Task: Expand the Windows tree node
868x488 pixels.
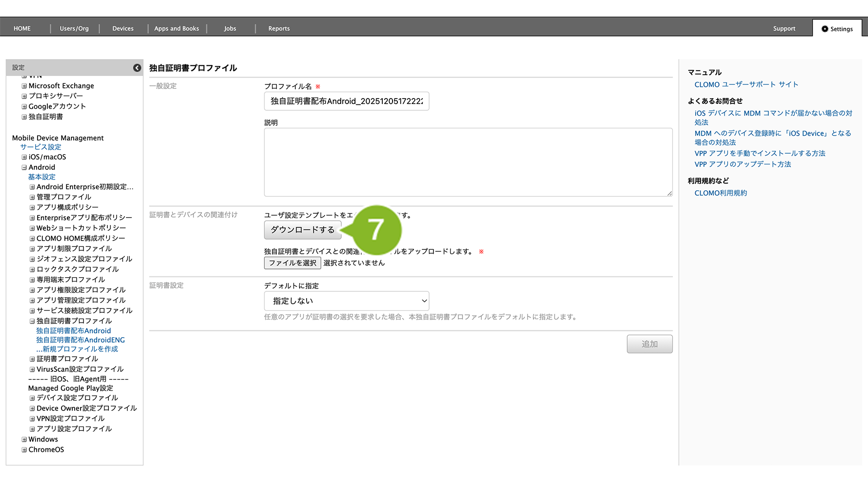Action: point(24,439)
